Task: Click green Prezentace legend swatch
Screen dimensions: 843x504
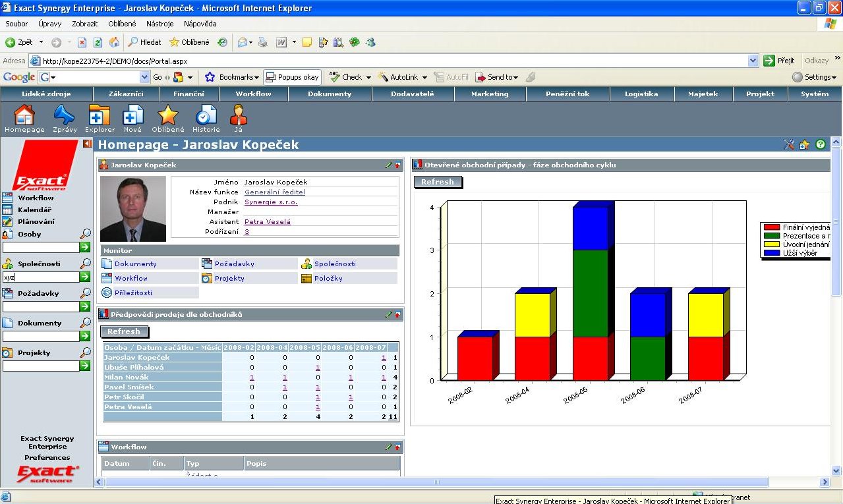Action: [771, 236]
